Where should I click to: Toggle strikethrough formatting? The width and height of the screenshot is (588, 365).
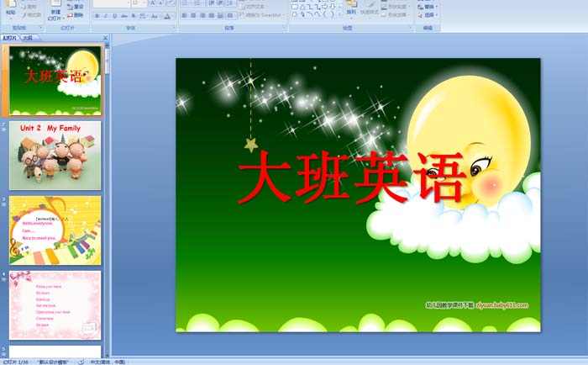pos(123,16)
